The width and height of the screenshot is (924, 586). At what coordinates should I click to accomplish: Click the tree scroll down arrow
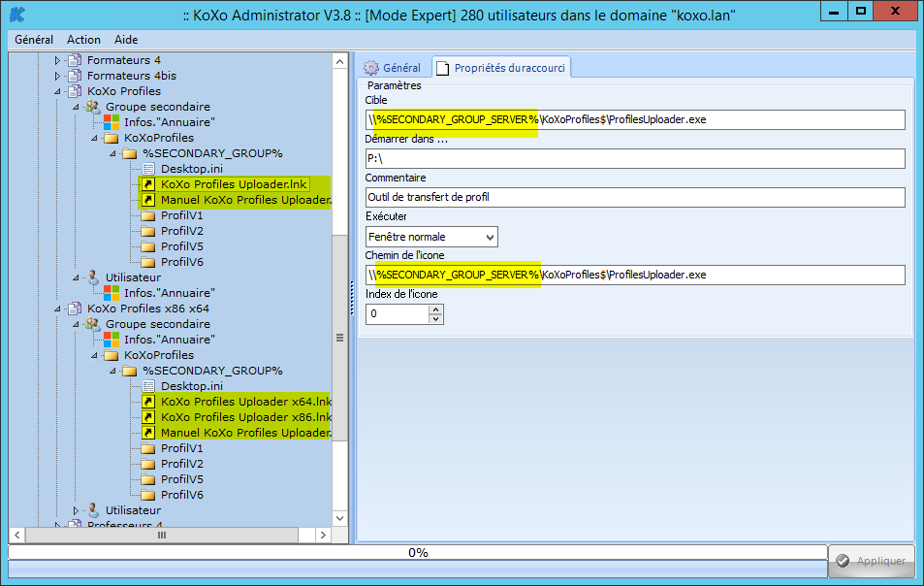[x=340, y=518]
